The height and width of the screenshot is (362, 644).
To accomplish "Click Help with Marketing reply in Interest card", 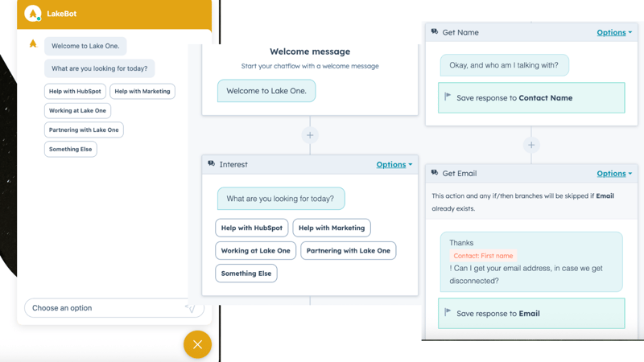I will pyautogui.click(x=332, y=228).
